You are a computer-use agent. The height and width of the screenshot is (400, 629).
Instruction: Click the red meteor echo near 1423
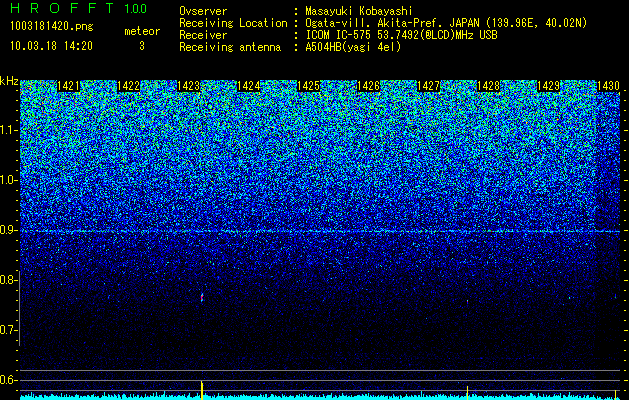pos(202,297)
